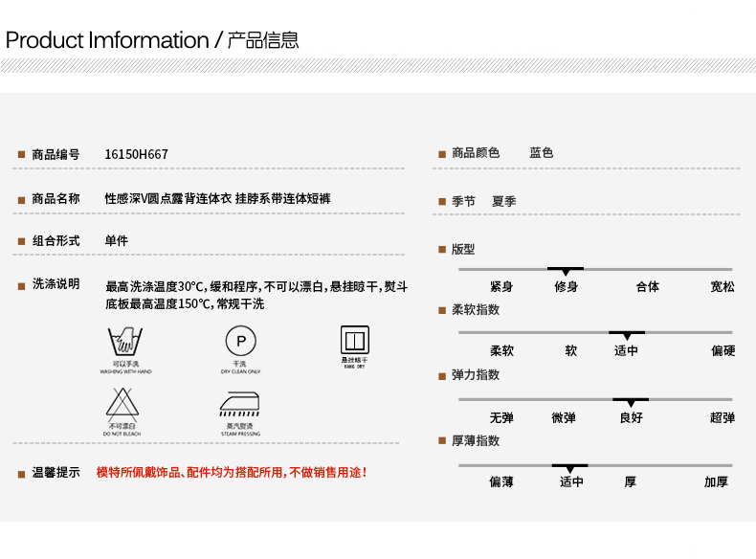Click the 版型 fit slider marker at 修身
Image resolution: width=756 pixels, height=559 pixels.
(566, 271)
